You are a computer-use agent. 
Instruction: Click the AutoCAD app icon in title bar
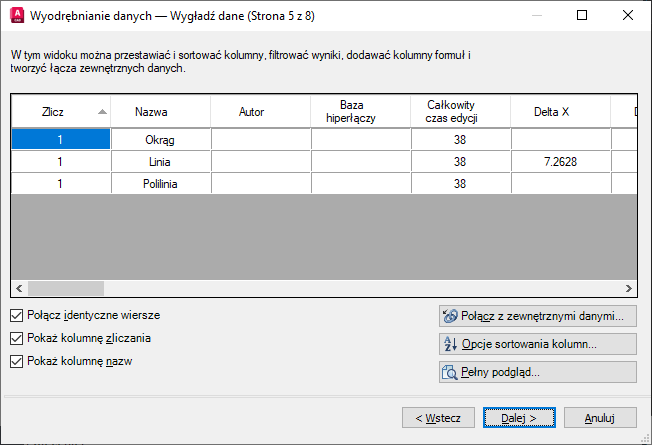tap(16, 16)
